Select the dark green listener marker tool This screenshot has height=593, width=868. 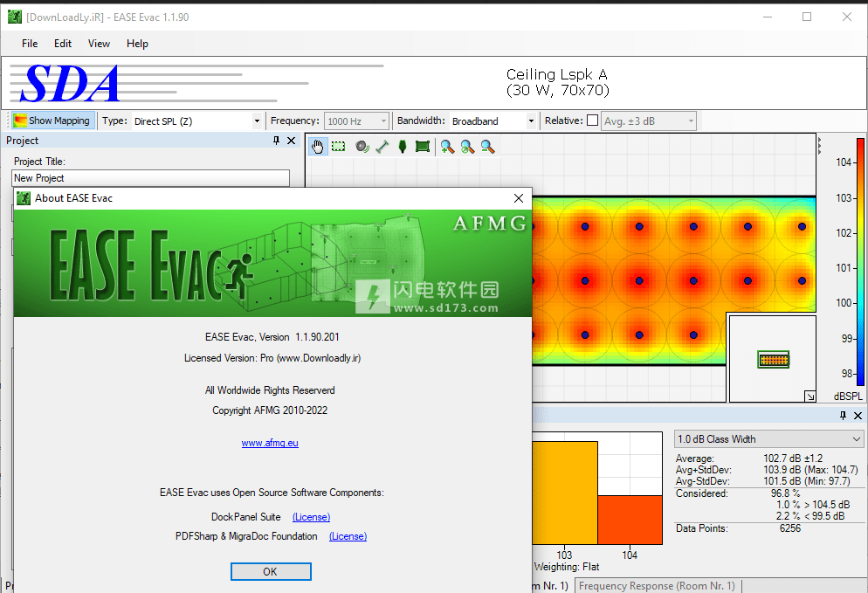[x=403, y=147]
